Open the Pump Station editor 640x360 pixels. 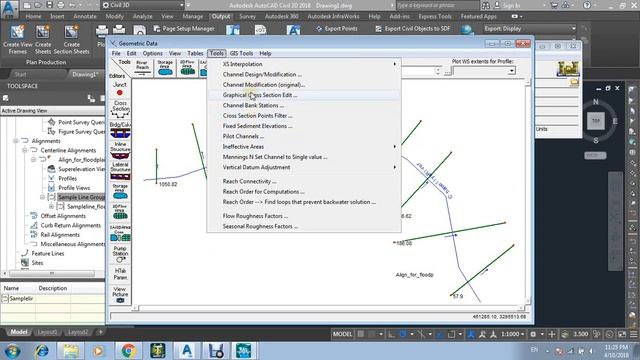tap(120, 254)
